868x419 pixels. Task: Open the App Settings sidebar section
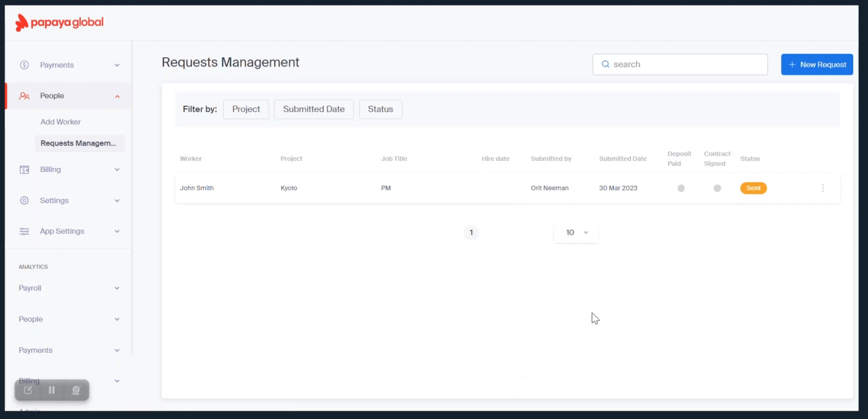(68, 231)
